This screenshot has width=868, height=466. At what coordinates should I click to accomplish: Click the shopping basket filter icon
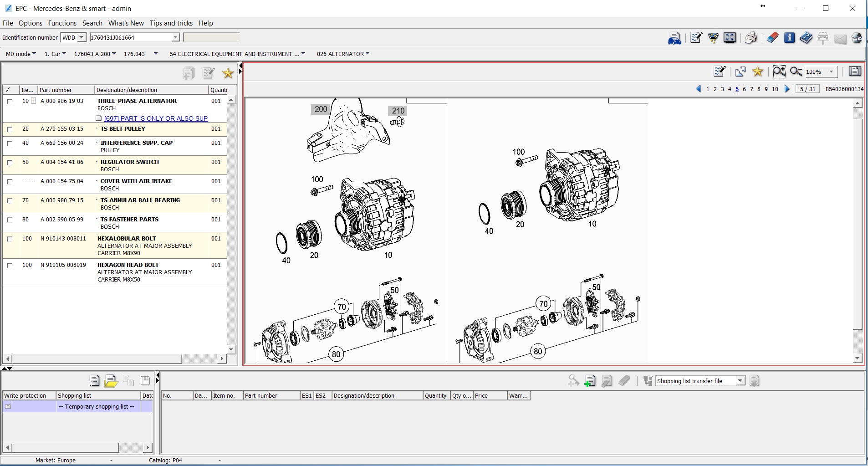[x=713, y=38]
